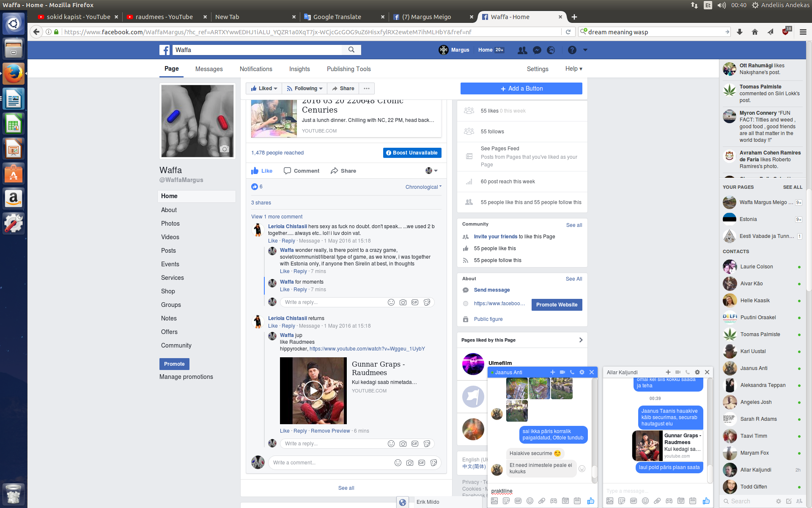
Task: Click camera icon on Waffa profile picture
Action: point(225,149)
